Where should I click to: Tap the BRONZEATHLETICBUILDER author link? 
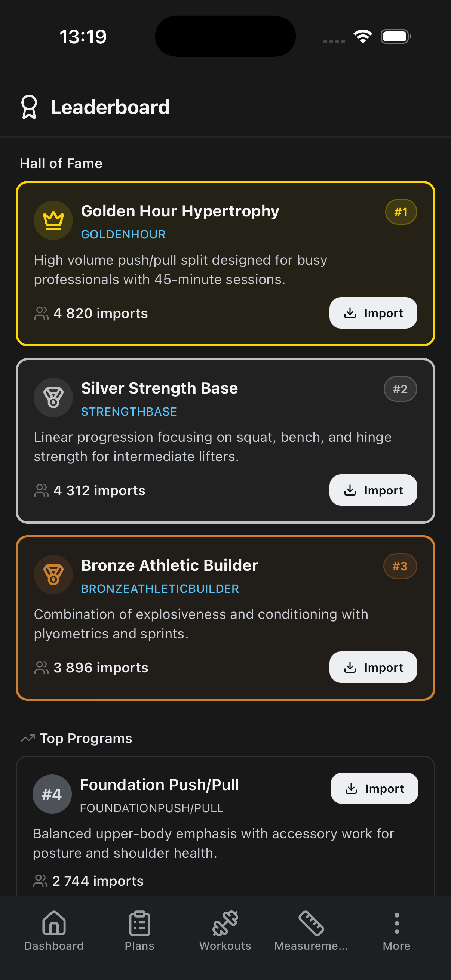[160, 589]
